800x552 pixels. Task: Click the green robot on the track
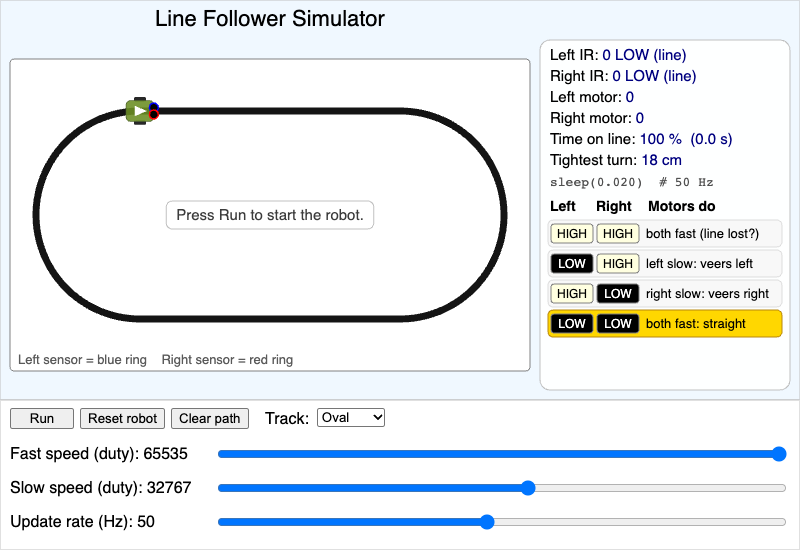(140, 111)
